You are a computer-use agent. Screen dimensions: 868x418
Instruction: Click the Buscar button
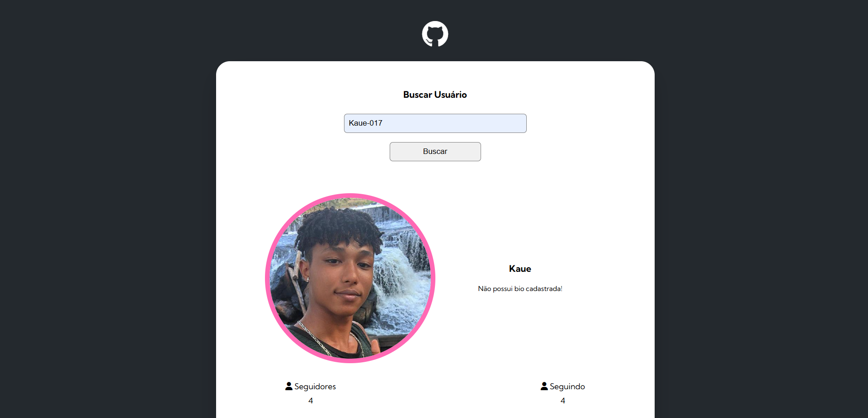tap(435, 152)
